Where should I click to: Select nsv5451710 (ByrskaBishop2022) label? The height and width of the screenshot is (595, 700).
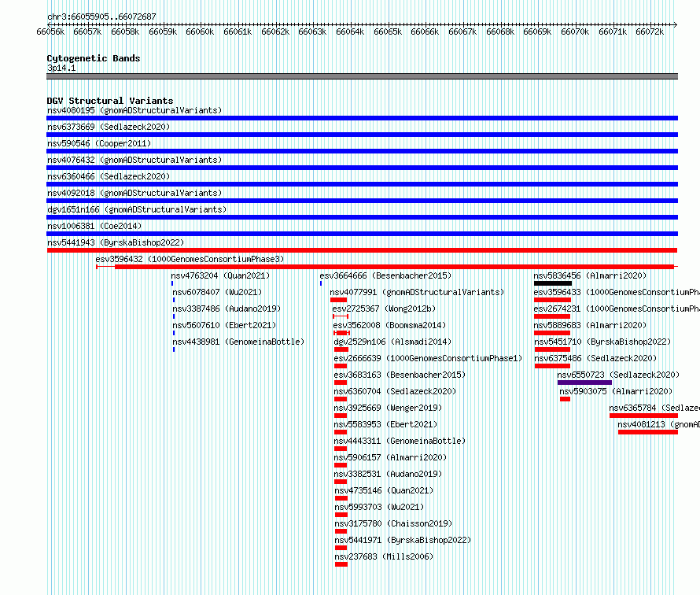tap(602, 342)
